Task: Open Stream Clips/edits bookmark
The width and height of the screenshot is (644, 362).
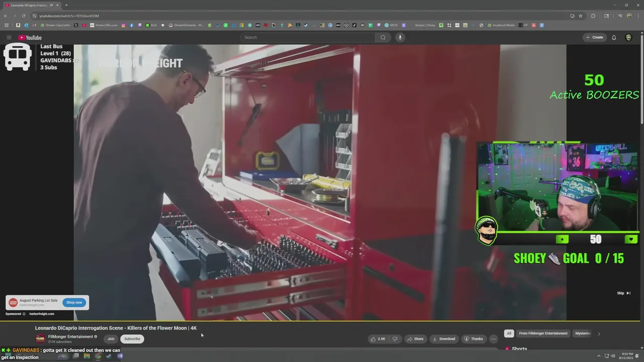Action: point(55,25)
